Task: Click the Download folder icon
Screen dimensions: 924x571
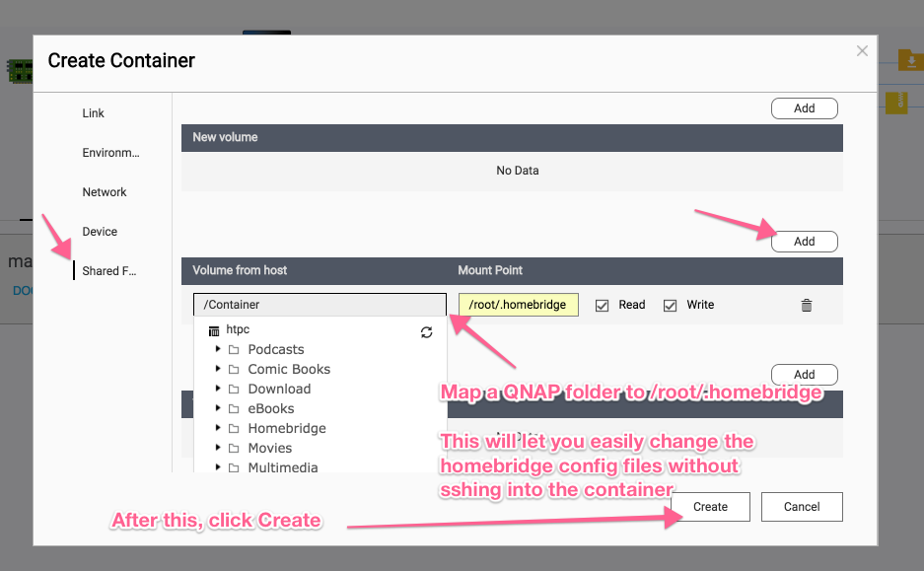Action: [x=234, y=389]
